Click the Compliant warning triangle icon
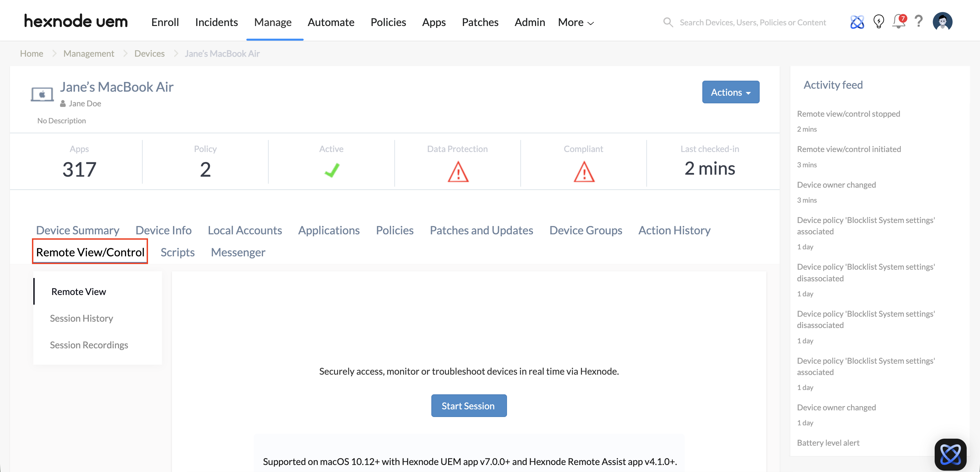Screen dimensions: 980x472 coord(583,172)
